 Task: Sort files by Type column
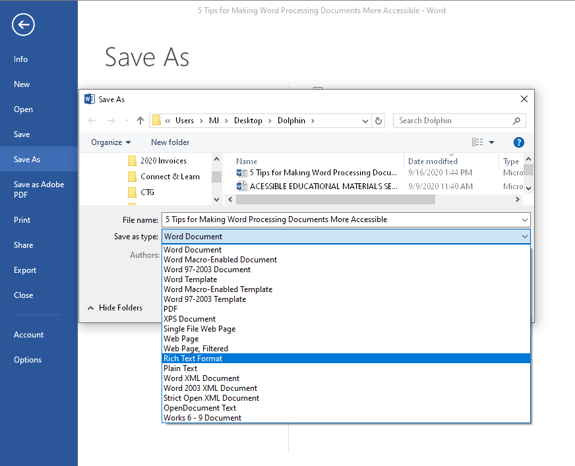[x=511, y=161]
